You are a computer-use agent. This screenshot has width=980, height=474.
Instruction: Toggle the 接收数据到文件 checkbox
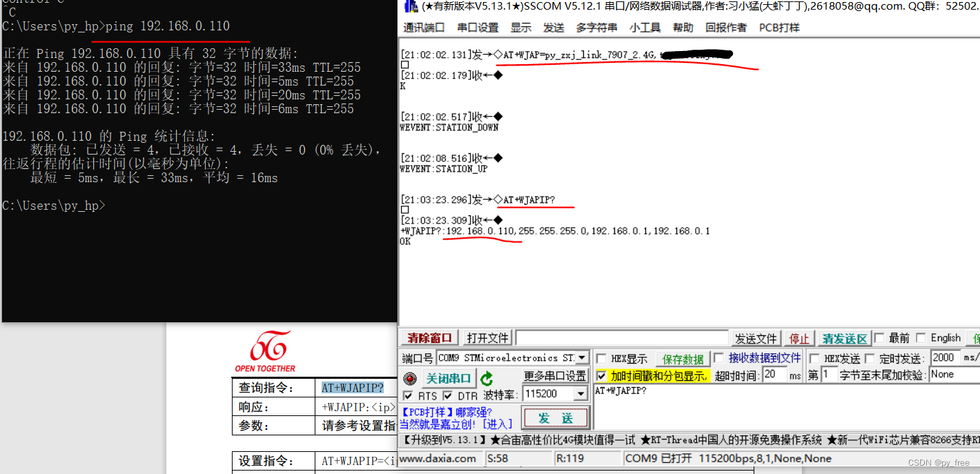tap(718, 358)
